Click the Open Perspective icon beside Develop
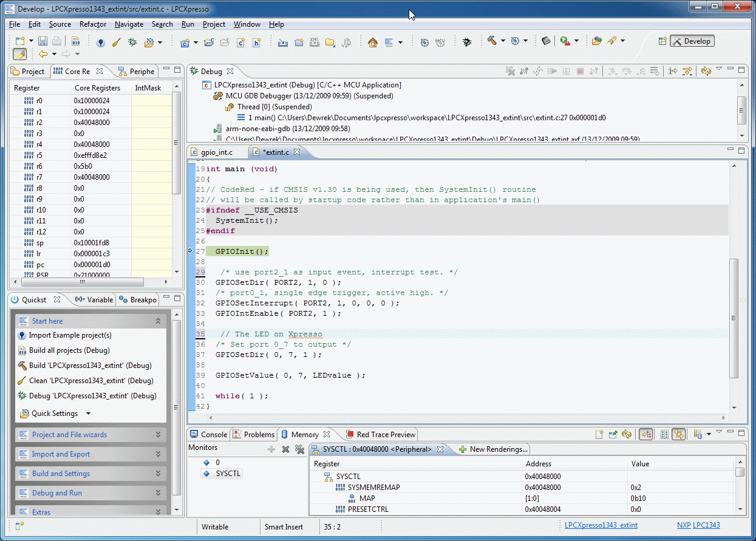This screenshot has height=541, width=756. 662,41
